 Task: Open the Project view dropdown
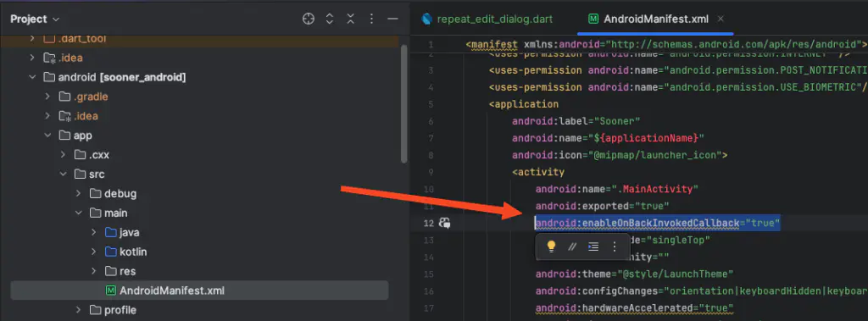click(34, 19)
